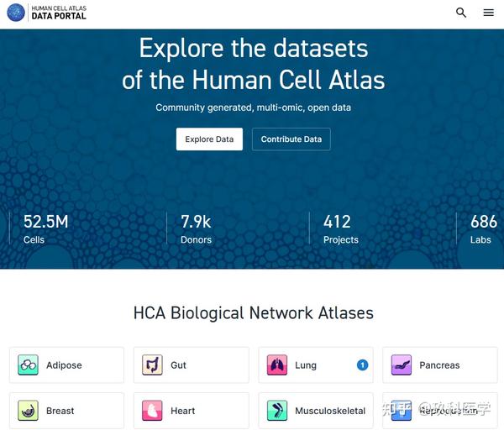The image size is (504, 430).
Task: Click the Musculoskeletal joint icon
Action: (277, 411)
